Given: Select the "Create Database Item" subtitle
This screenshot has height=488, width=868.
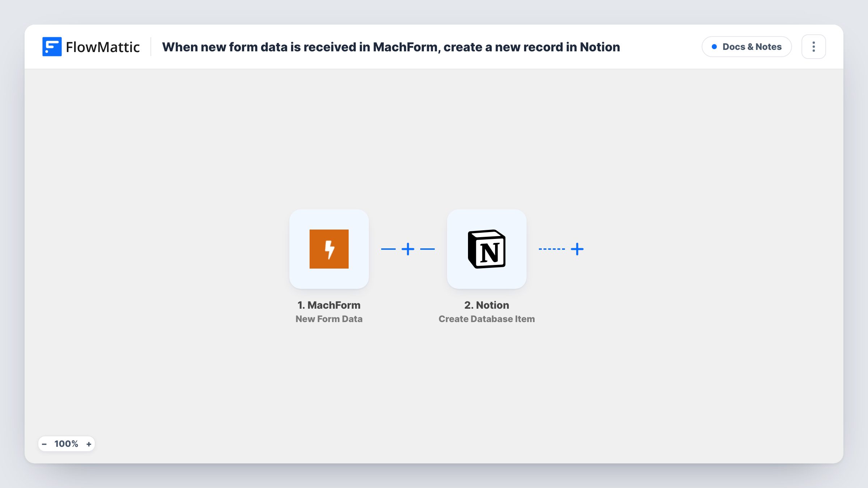Looking at the screenshot, I should click(x=486, y=319).
